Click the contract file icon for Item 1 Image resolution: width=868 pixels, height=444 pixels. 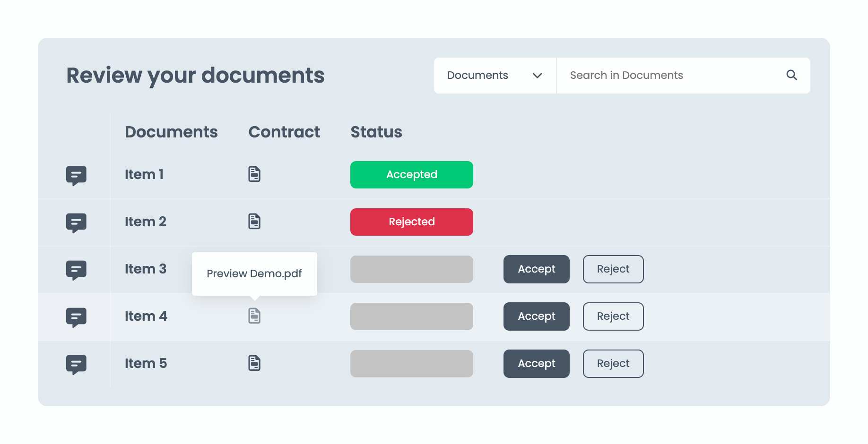[254, 174]
